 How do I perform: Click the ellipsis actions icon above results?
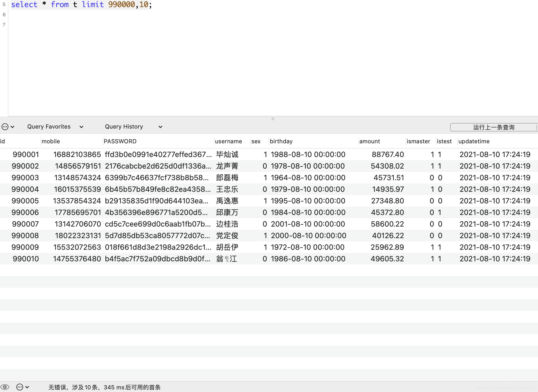tap(5, 127)
